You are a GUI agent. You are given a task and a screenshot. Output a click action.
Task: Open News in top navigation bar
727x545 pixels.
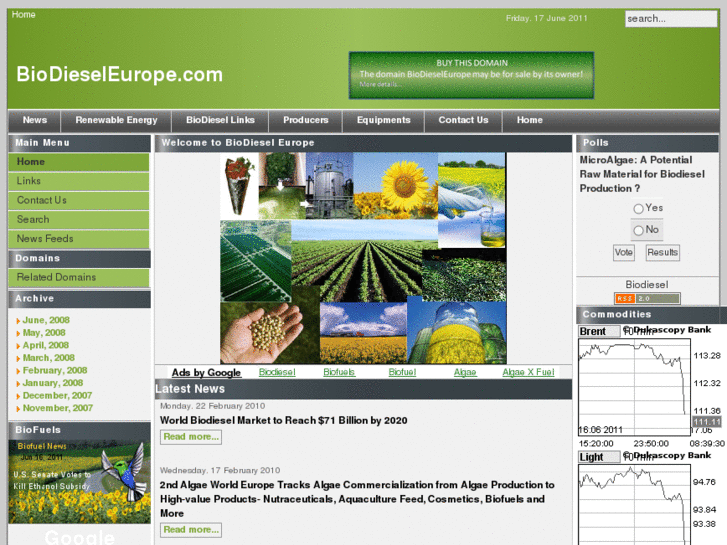35,120
